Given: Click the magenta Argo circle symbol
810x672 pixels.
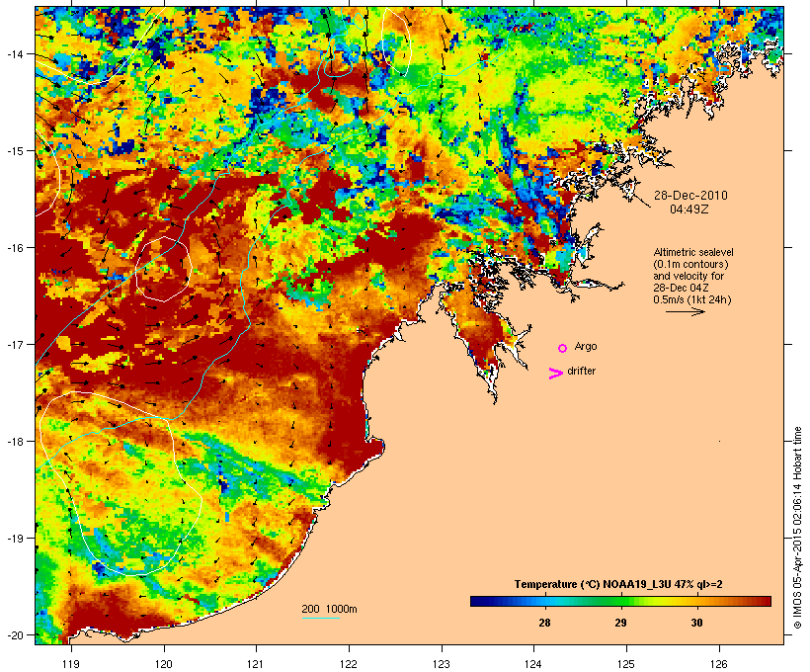Looking at the screenshot, I should [x=563, y=349].
